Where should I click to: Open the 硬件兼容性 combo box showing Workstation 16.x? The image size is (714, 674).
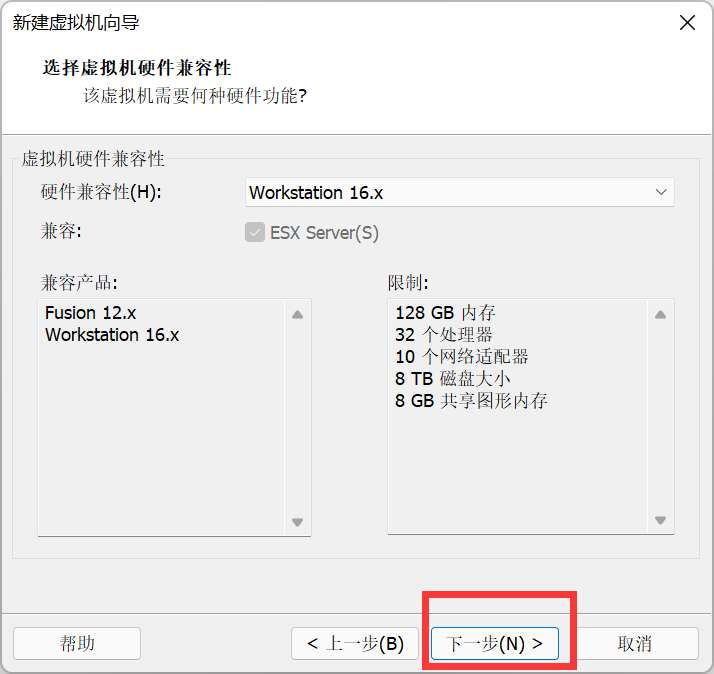[x=450, y=192]
